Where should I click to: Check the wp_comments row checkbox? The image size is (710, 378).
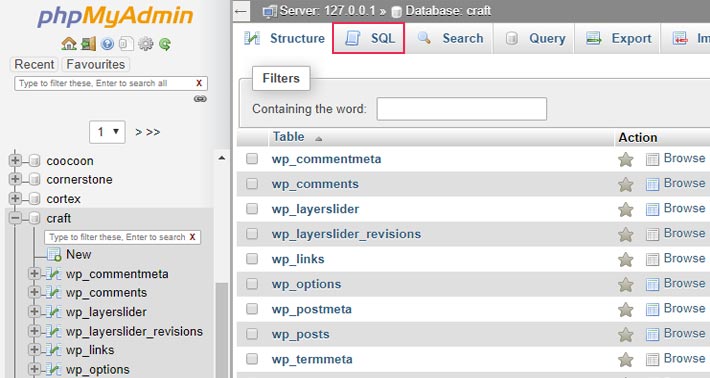pyautogui.click(x=252, y=183)
